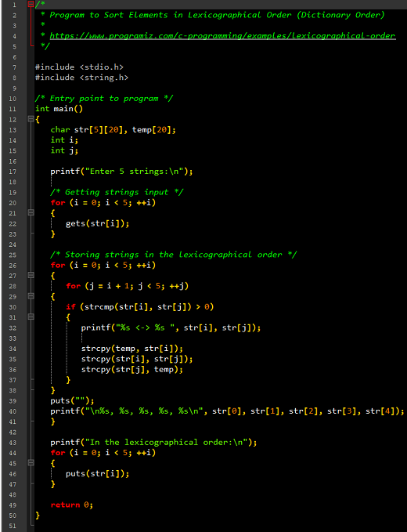Collapse the strcmp if-block fold at line 31
The width and height of the screenshot is (407, 532).
[x=31, y=317]
